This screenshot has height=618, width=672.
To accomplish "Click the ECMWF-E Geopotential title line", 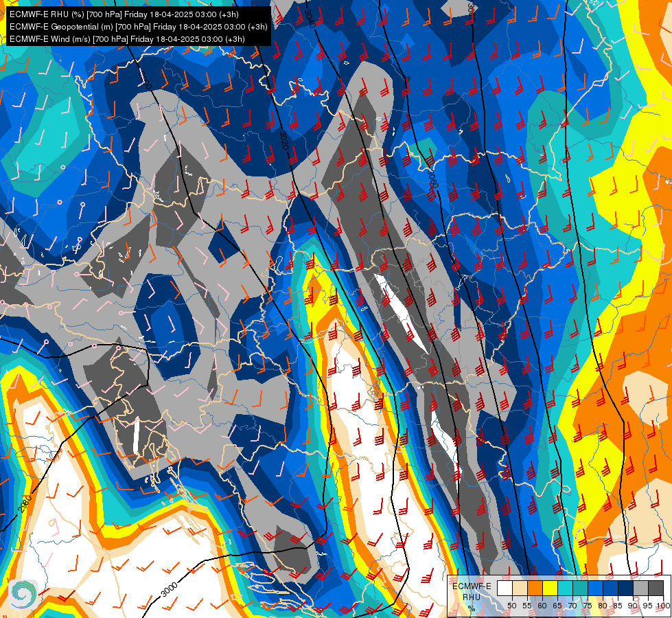I will coord(139,27).
